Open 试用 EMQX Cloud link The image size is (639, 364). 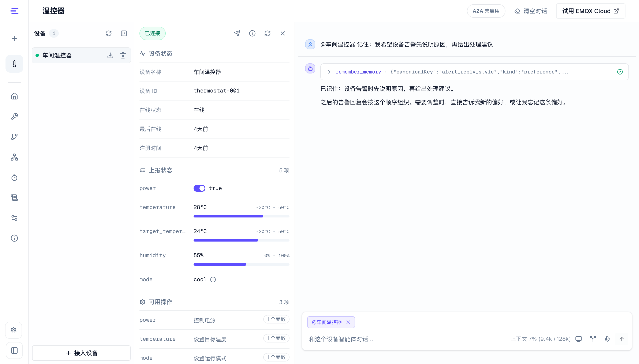[x=590, y=11]
